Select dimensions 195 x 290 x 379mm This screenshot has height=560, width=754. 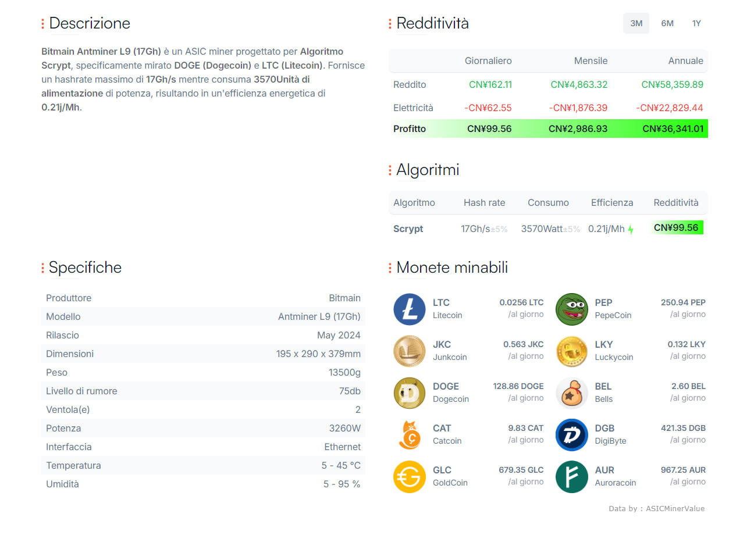point(318,354)
